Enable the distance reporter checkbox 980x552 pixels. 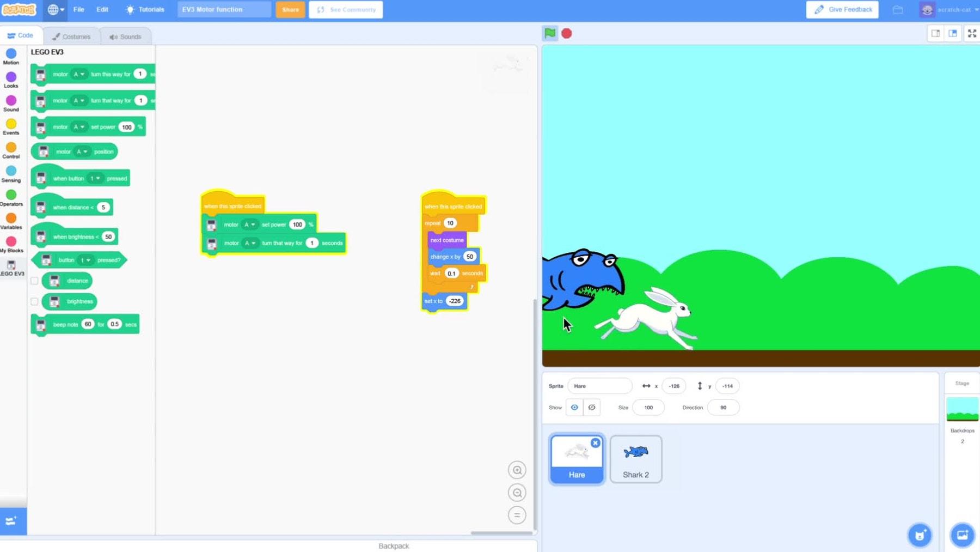(34, 281)
